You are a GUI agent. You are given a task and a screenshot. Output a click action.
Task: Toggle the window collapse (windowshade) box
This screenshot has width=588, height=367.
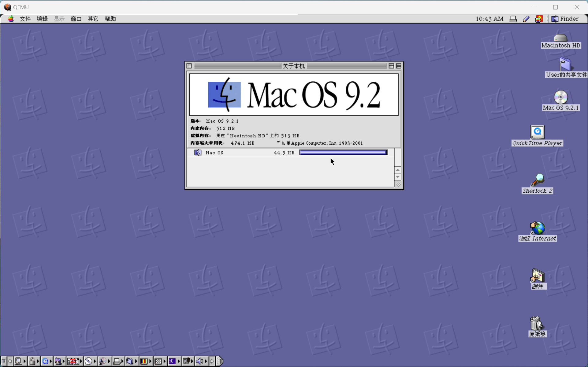pyautogui.click(x=399, y=66)
